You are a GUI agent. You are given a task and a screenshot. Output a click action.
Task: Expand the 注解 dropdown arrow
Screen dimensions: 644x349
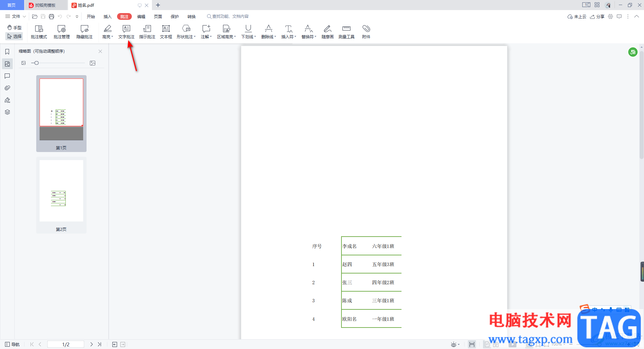click(x=211, y=37)
